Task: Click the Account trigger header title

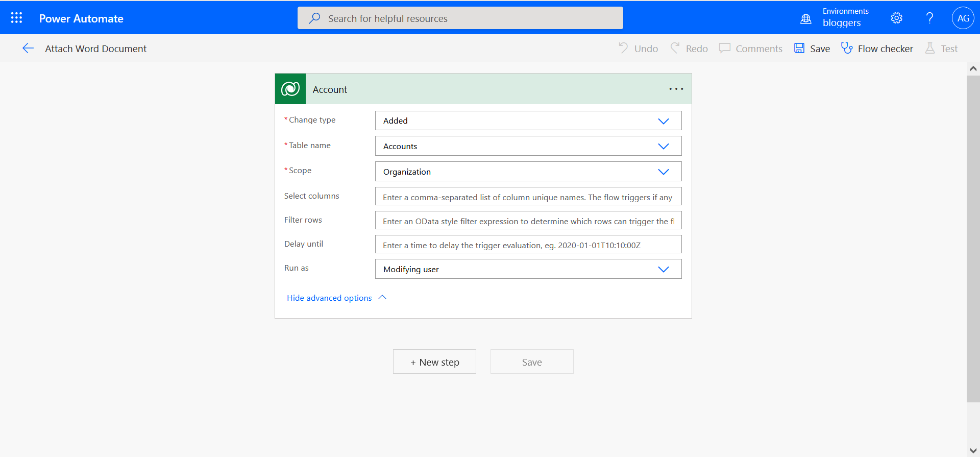Action: point(330,89)
